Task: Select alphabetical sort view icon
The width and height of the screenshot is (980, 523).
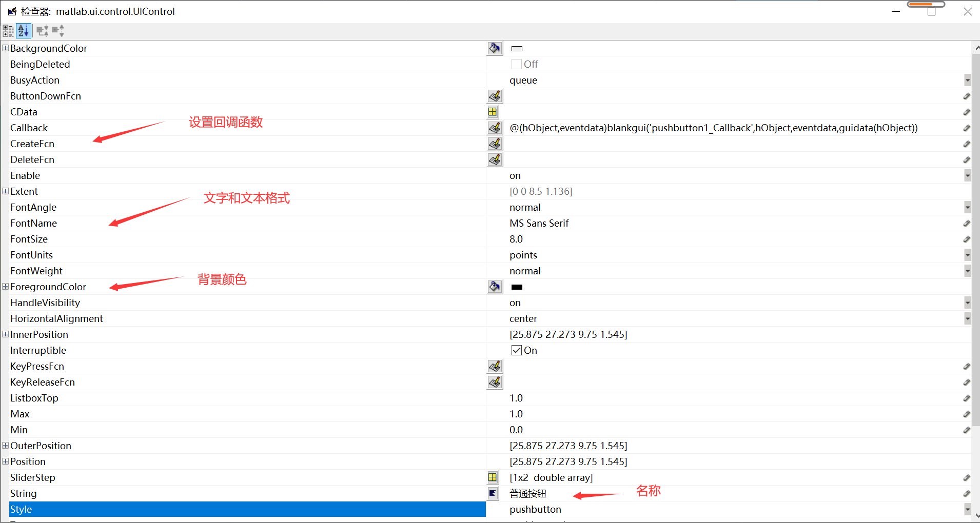Action: (24, 31)
